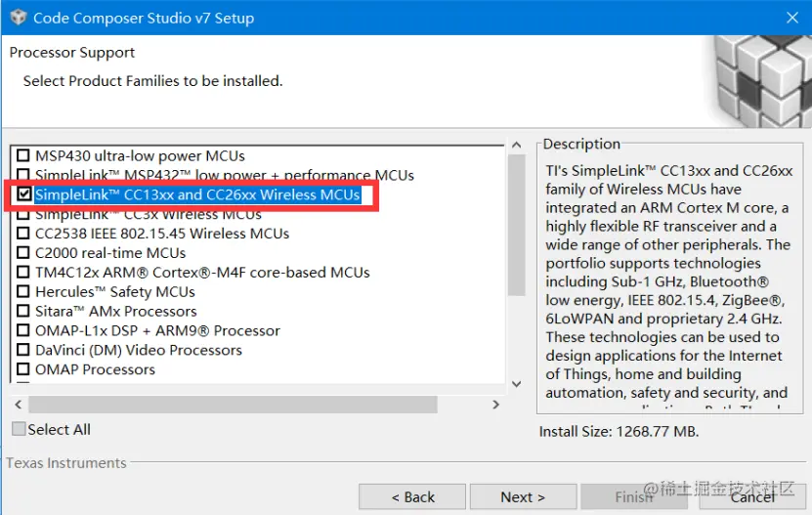Check Hercules Safety MCUs checkbox

tap(23, 291)
